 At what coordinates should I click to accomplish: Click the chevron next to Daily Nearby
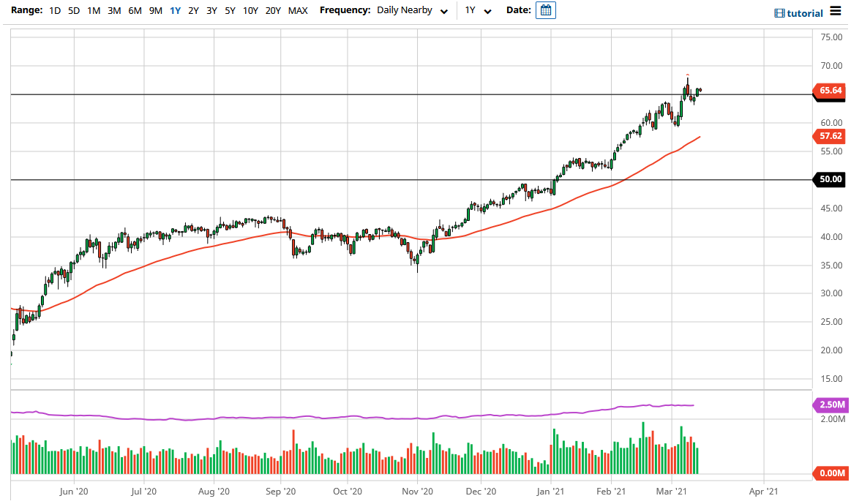pyautogui.click(x=444, y=11)
